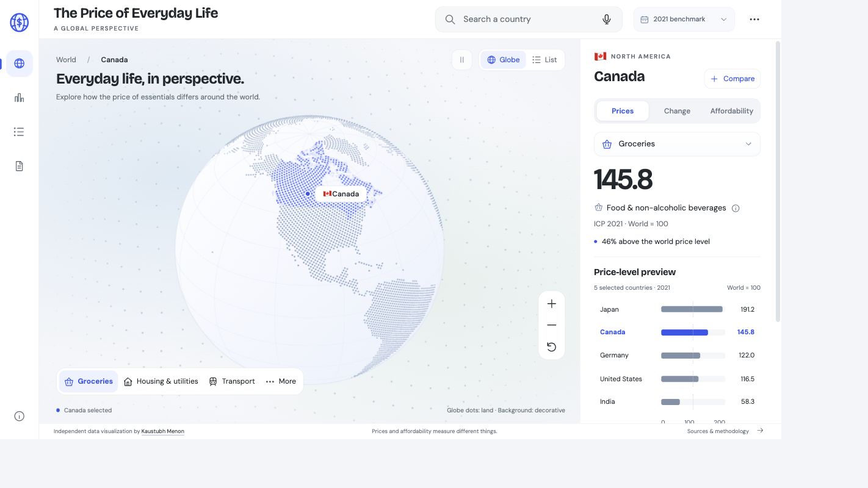Select Germany row in price preview
868x488 pixels.
pos(677,355)
